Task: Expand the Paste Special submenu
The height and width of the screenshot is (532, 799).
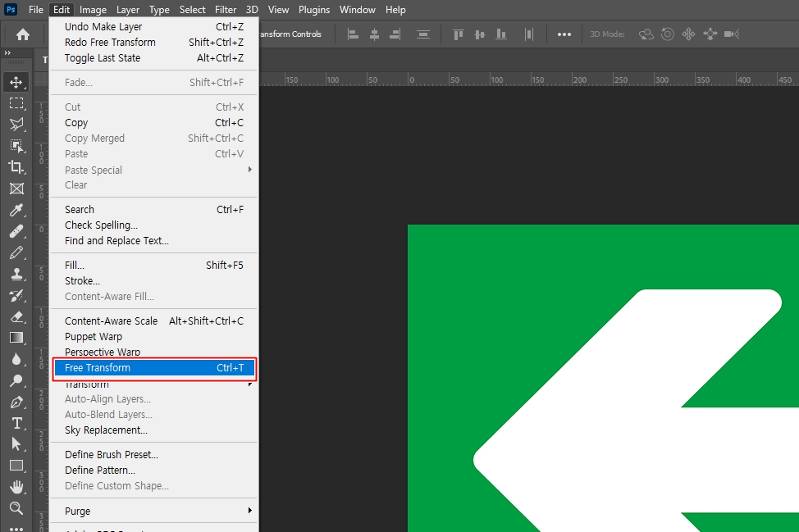Action: (x=249, y=170)
